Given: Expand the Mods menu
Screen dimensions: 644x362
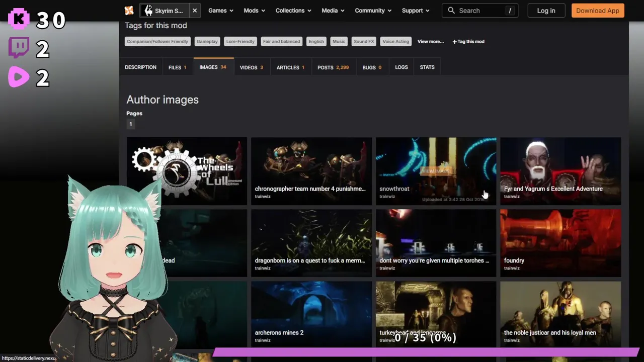Looking at the screenshot, I should pyautogui.click(x=254, y=11).
